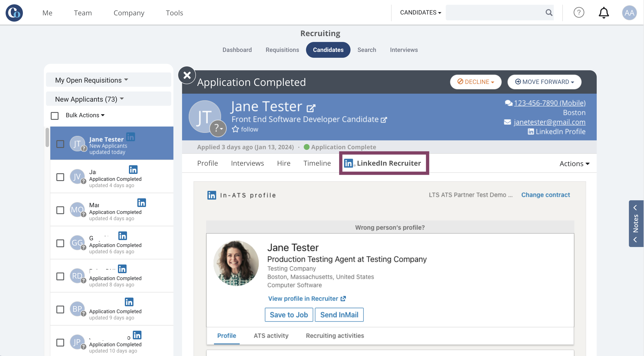This screenshot has height=356, width=644.
Task: Select the checkbox for candidate GG
Action: click(60, 243)
